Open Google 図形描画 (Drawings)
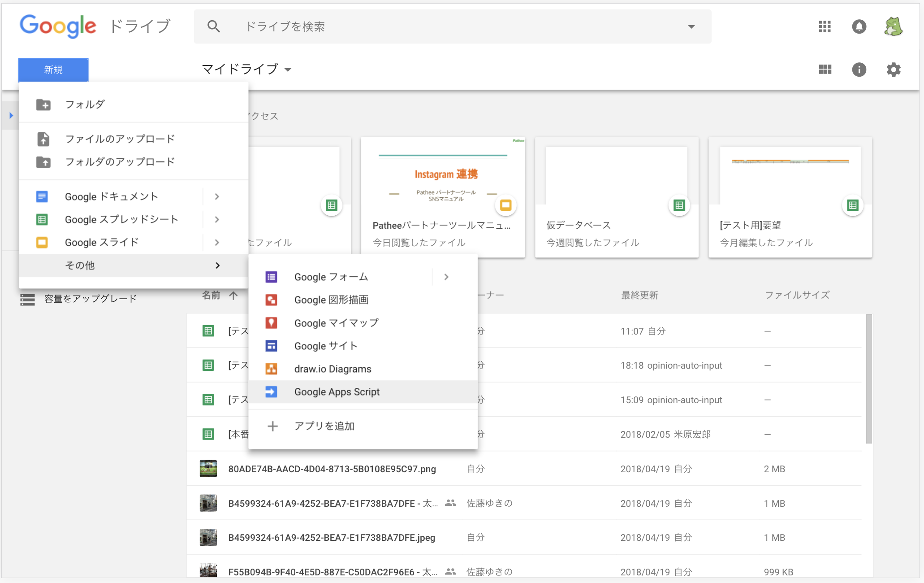 (331, 300)
